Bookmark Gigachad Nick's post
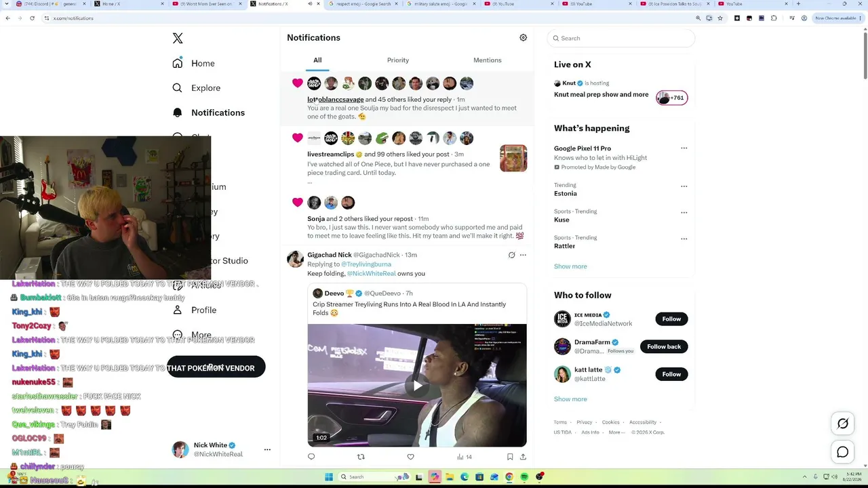Screen dimensions: 868x488 point(510,457)
